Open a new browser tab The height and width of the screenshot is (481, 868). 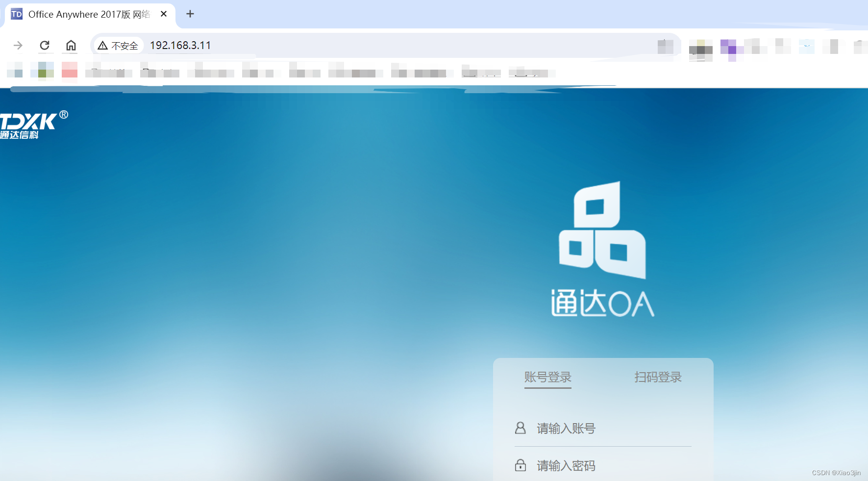[190, 14]
